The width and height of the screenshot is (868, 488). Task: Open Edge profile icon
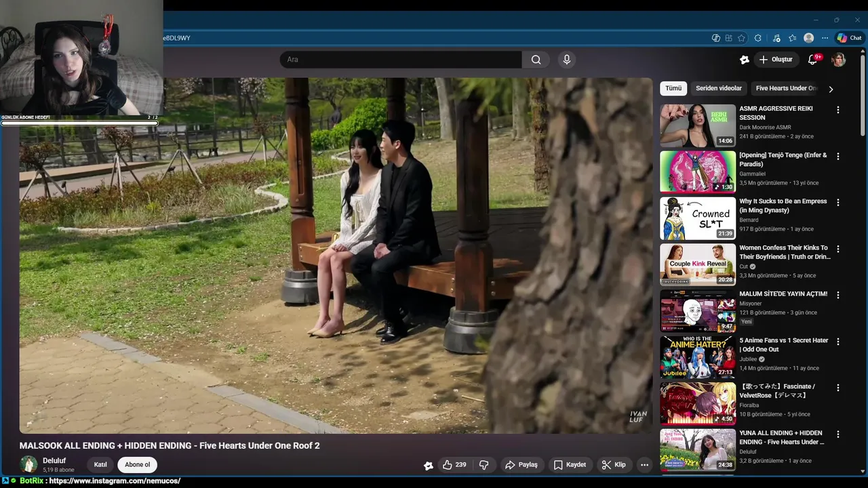808,38
